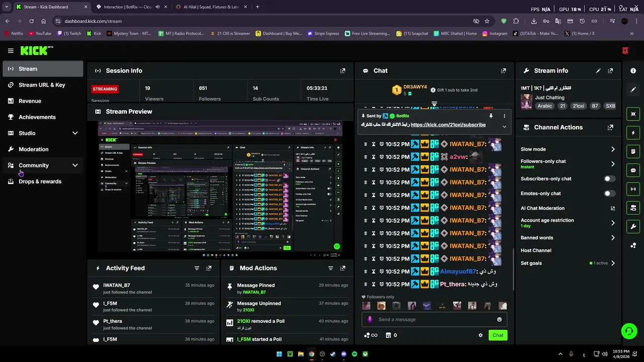Expand the Studio sidebar section

click(x=75, y=133)
